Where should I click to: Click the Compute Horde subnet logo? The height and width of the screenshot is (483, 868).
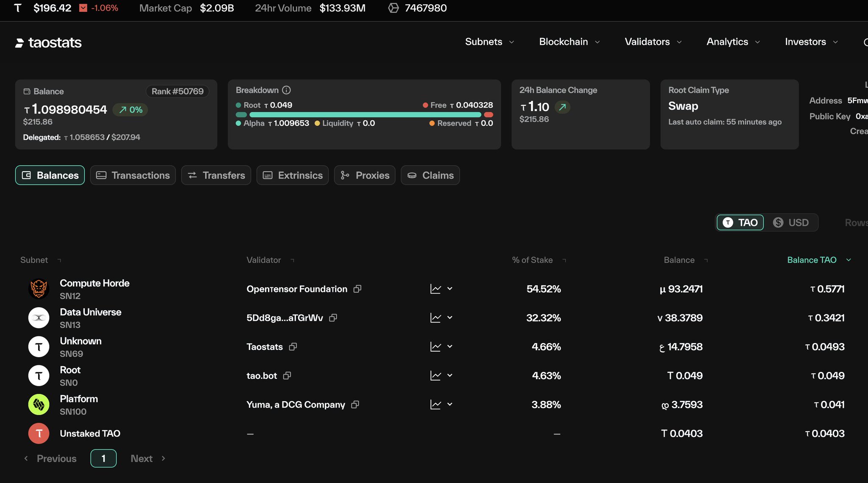tap(39, 289)
